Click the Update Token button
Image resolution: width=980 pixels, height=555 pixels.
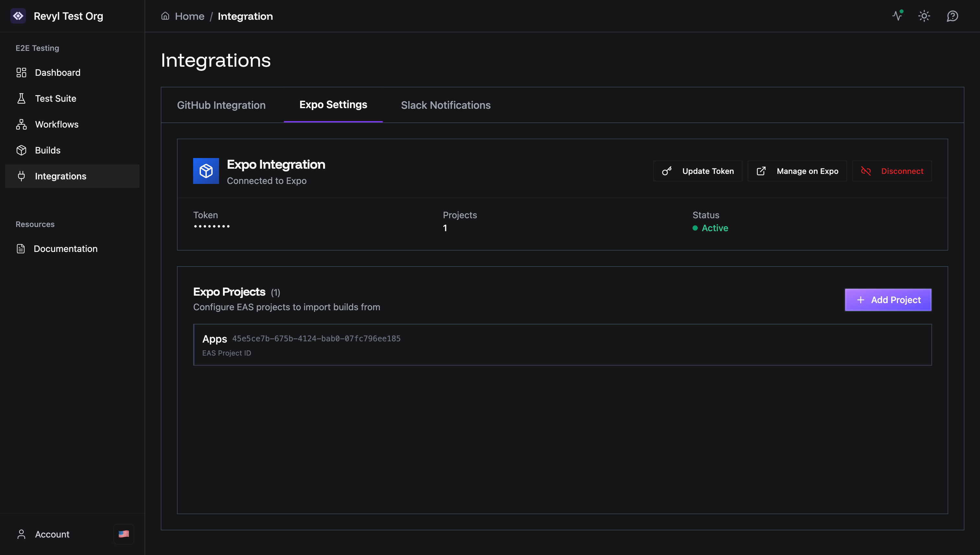698,171
